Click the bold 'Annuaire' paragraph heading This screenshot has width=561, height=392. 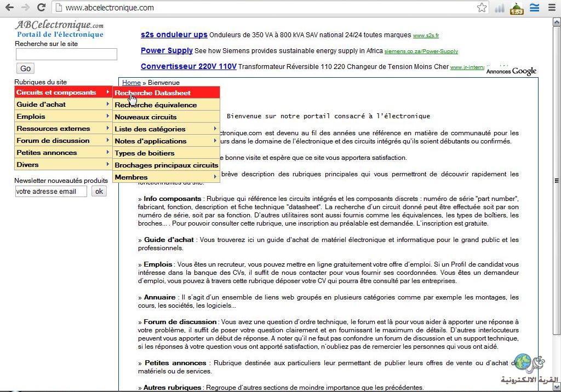159,297
